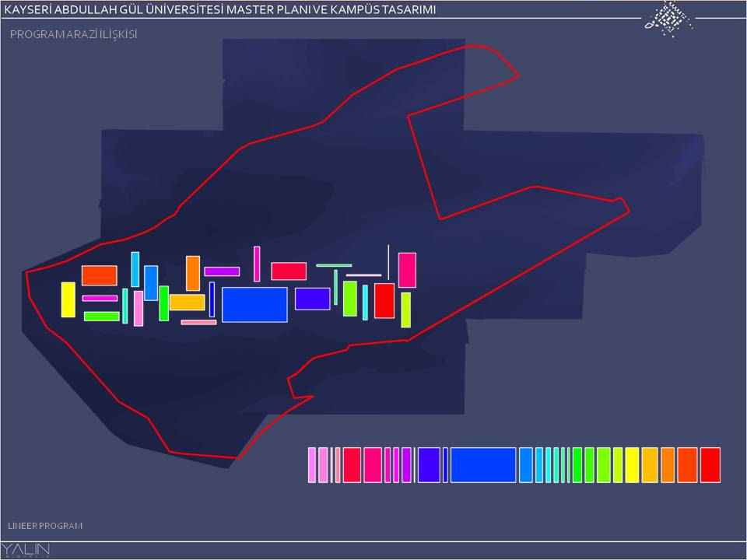Select the purple horizontal bar beside the orange rectangle

point(222,271)
